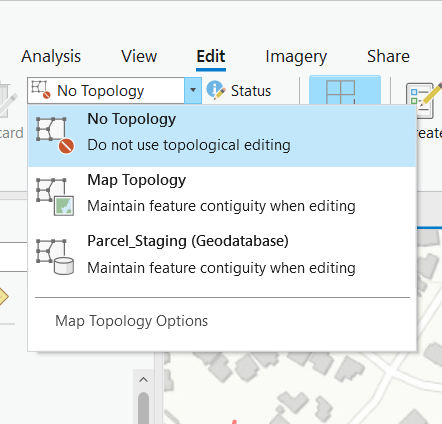Viewport: 442px width, 424px height.
Task: Click 'Do not use topological editing' text
Action: tap(189, 145)
